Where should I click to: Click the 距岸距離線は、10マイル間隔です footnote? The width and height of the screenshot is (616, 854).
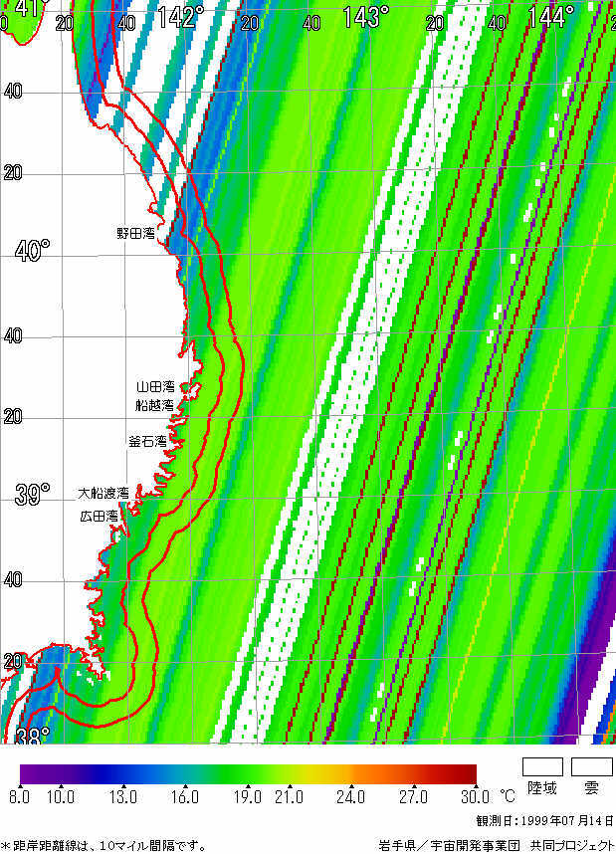click(103, 846)
